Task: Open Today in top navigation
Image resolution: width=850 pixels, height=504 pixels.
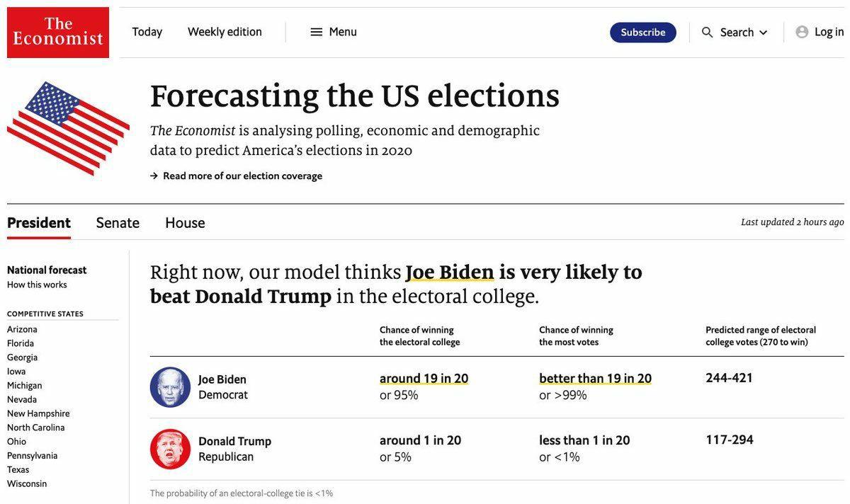Action: (147, 32)
